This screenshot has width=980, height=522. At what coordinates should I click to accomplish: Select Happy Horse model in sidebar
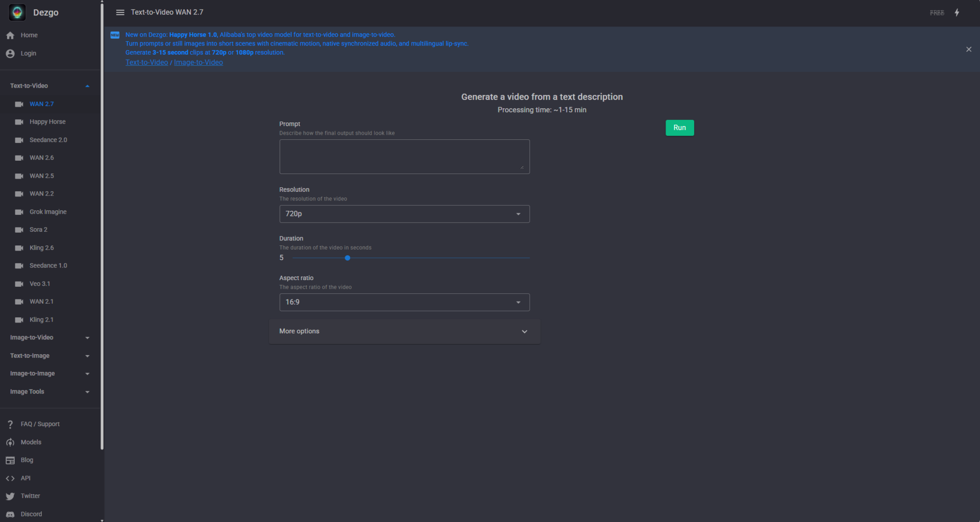(x=50, y=122)
